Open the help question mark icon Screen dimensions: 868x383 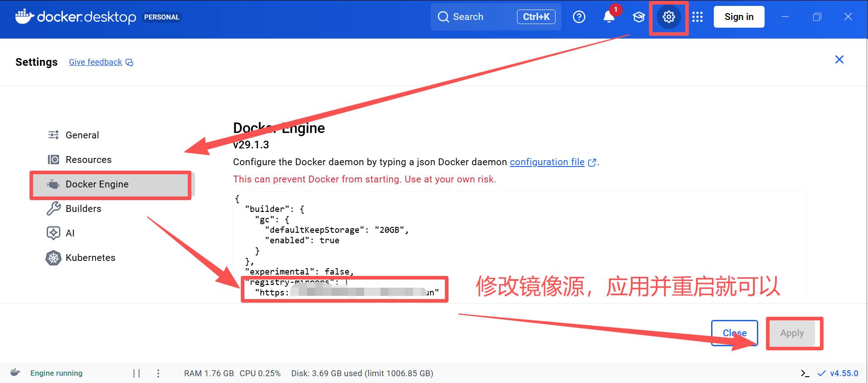pyautogui.click(x=579, y=17)
